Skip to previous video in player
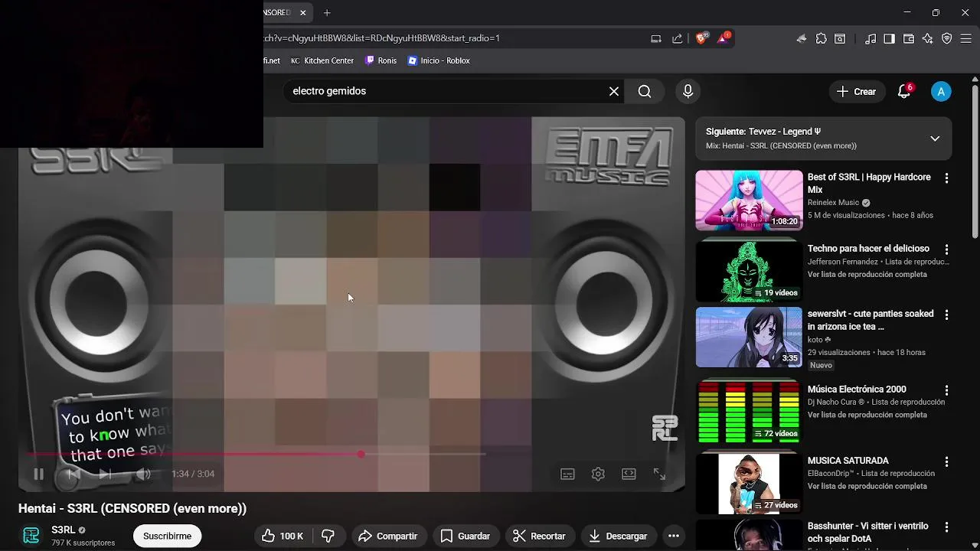The image size is (980, 551). (73, 474)
